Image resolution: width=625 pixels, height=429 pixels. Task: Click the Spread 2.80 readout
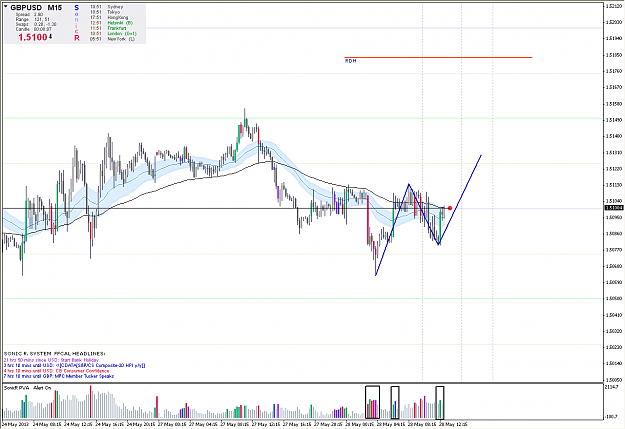[x=29, y=14]
